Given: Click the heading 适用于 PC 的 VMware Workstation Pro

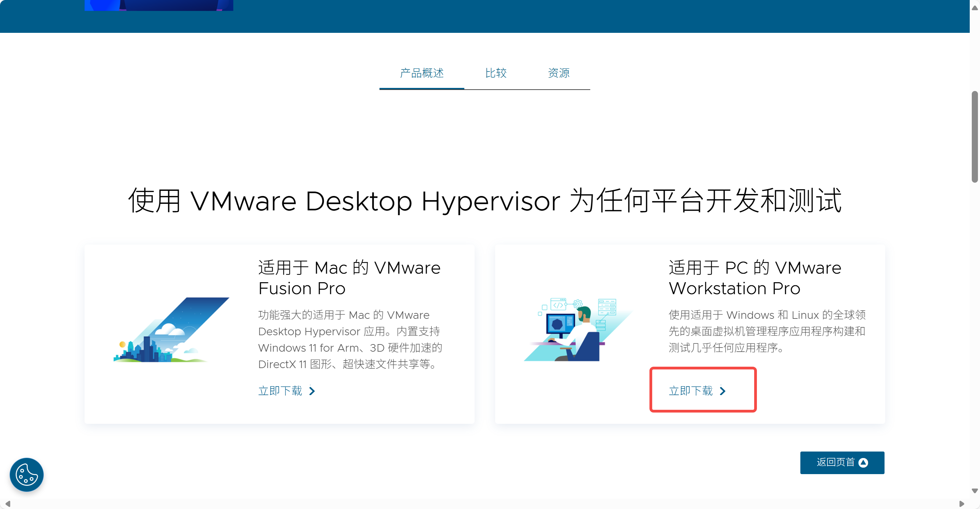Looking at the screenshot, I should (755, 278).
